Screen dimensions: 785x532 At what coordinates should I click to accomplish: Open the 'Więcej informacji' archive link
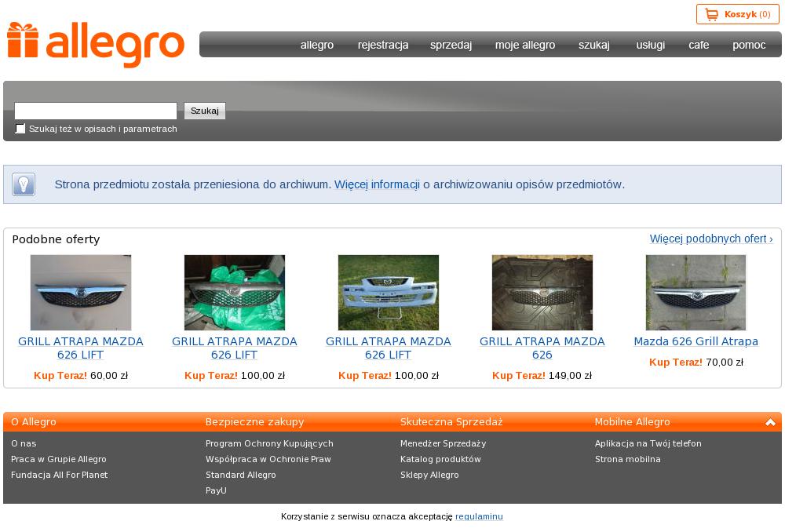(x=377, y=184)
